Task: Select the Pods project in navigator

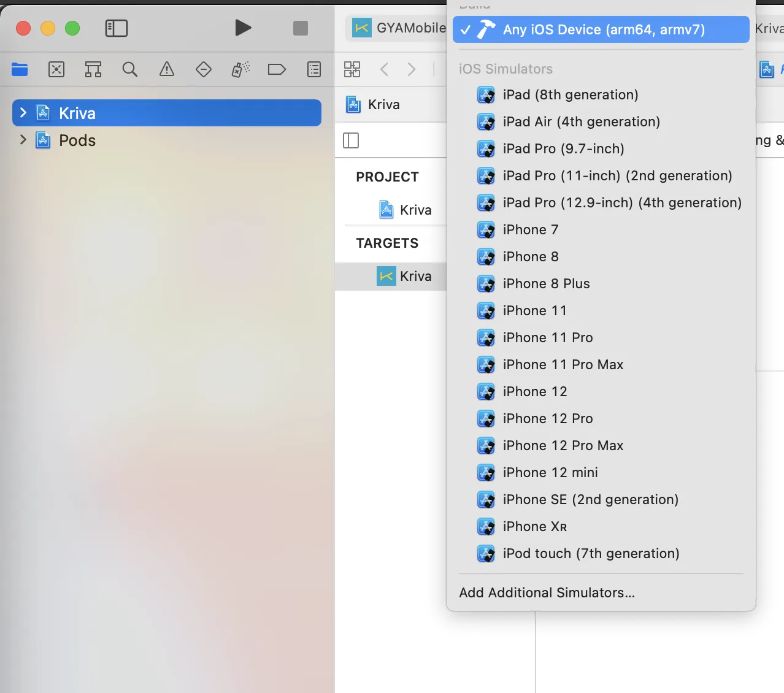Action: pos(167,140)
